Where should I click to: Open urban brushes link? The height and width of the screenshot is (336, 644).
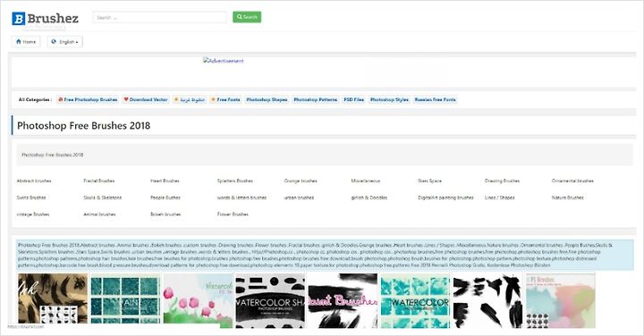point(299,197)
